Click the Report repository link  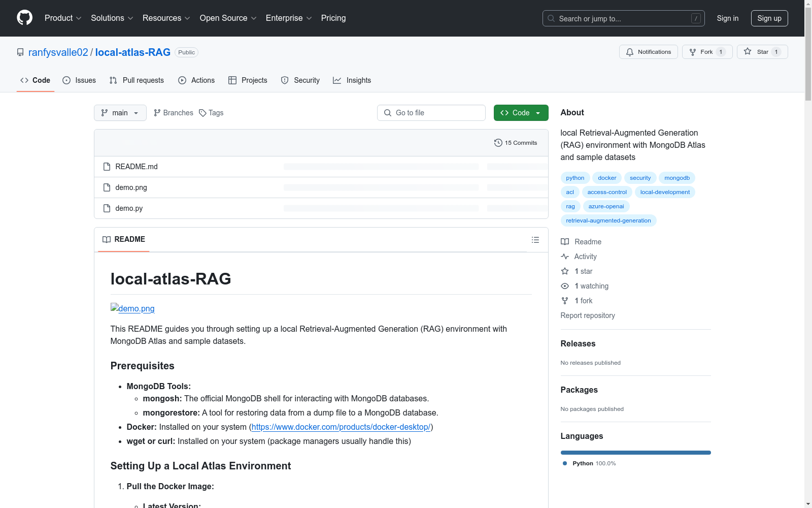click(x=588, y=315)
